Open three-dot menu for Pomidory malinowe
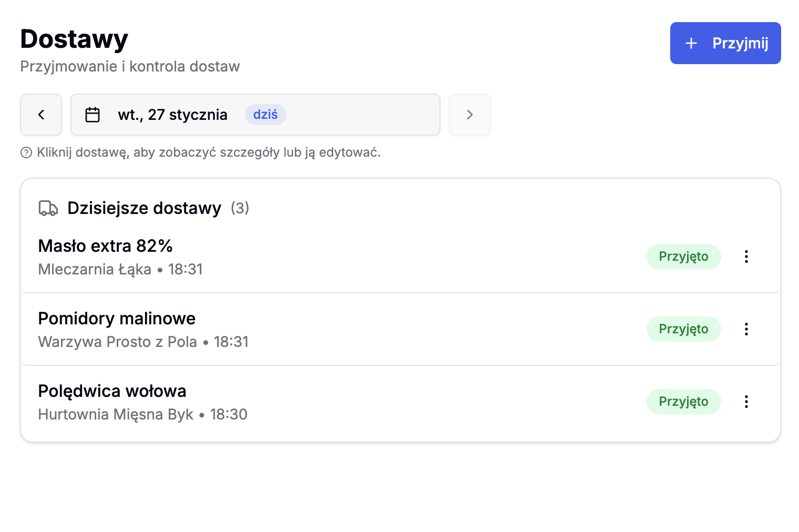 point(746,329)
